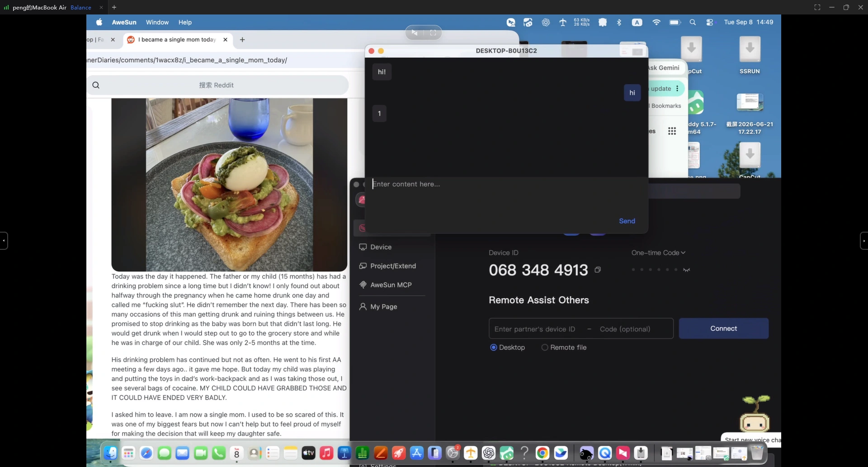Open a new browser tab
This screenshot has width=868, height=467.
[242, 40]
